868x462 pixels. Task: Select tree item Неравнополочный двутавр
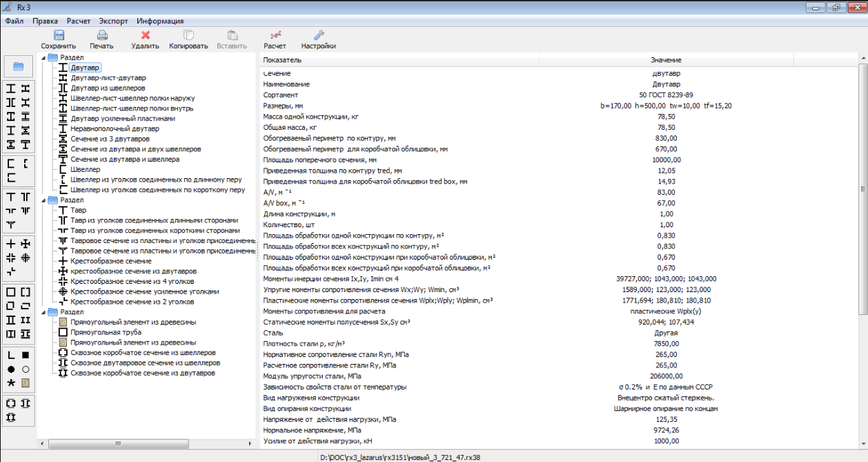coord(115,128)
